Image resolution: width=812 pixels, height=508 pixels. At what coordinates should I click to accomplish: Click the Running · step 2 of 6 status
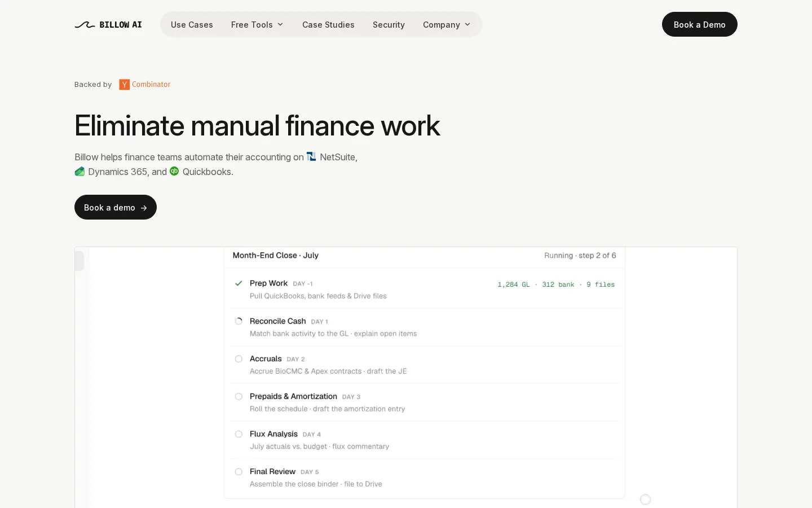click(x=580, y=256)
